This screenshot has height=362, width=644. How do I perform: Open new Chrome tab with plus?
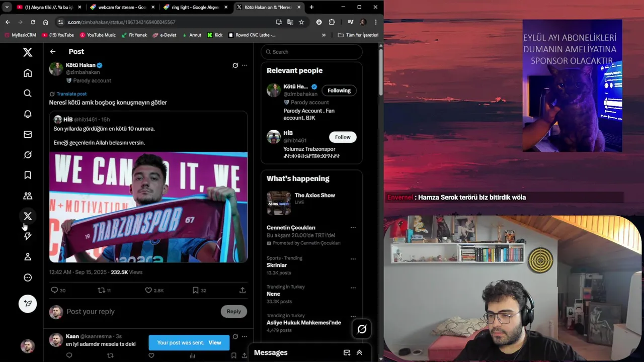tap(311, 7)
